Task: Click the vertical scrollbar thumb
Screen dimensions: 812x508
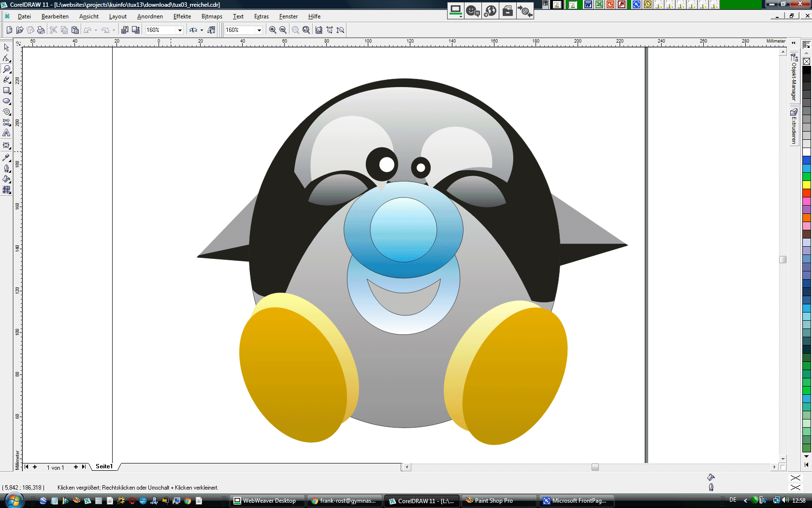Action: [x=783, y=260]
